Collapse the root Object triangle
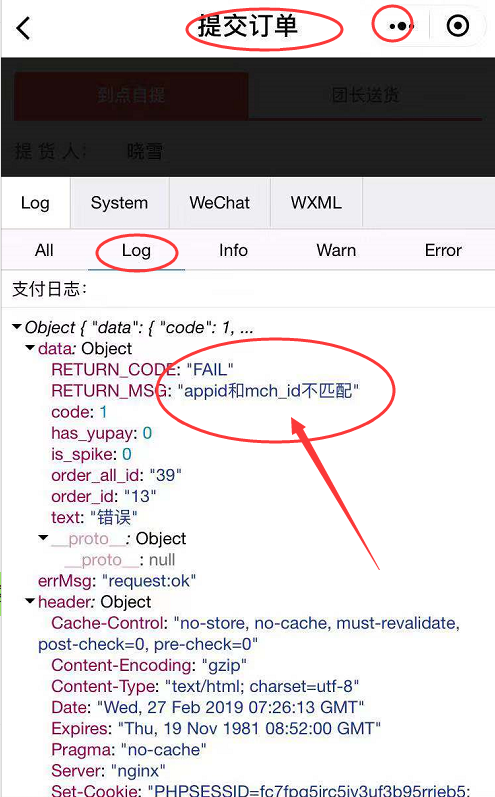This screenshot has height=797, width=495. click(17, 326)
